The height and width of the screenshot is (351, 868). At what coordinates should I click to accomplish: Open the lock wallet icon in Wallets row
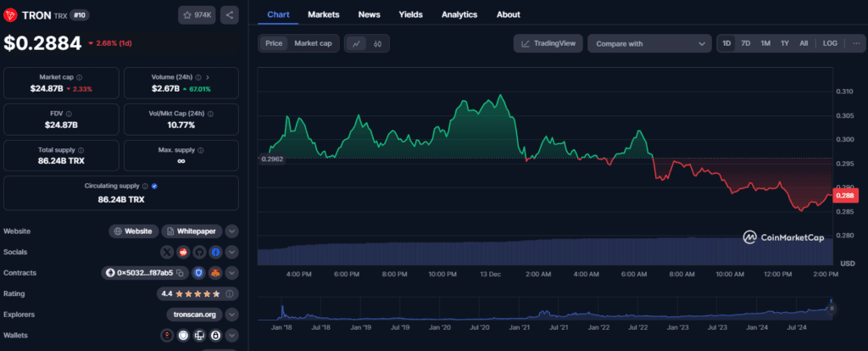coord(216,336)
